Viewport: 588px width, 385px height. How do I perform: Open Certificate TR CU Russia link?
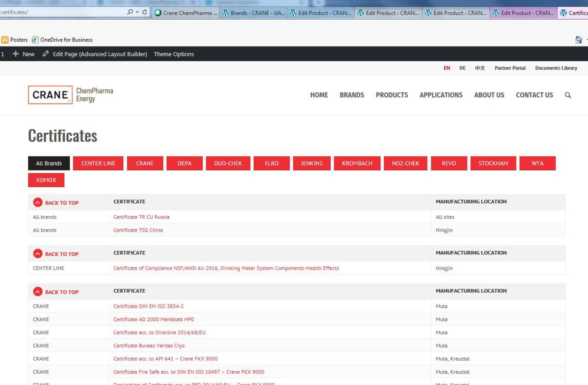coord(141,217)
